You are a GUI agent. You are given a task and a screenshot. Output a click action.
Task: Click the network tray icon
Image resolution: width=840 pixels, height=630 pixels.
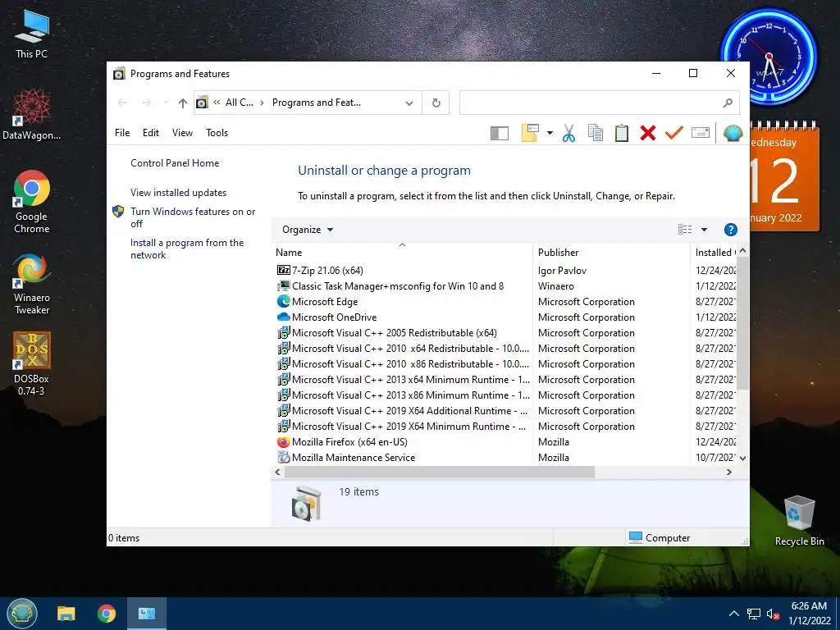pos(754,614)
